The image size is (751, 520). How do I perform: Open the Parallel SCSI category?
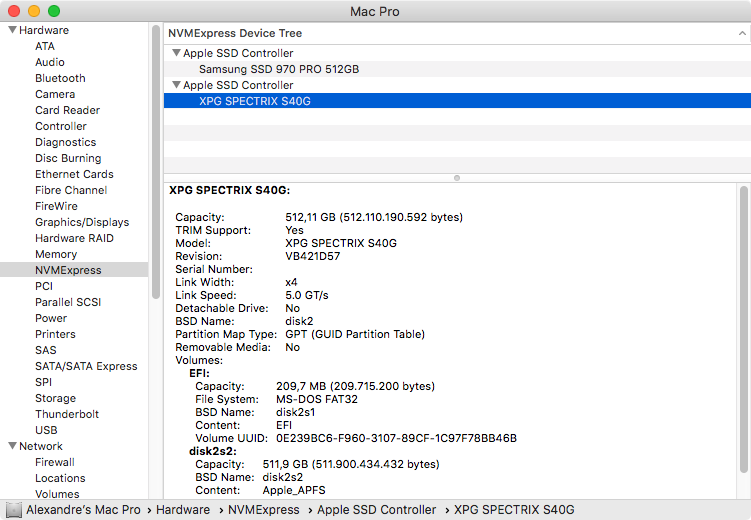(68, 302)
